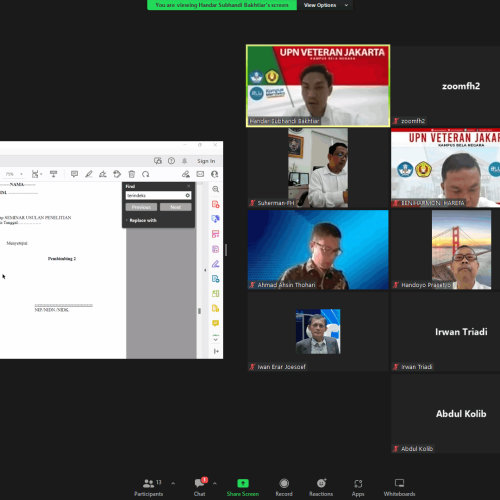
Task: Show more tools chevron in right pane
Action: click(x=216, y=339)
